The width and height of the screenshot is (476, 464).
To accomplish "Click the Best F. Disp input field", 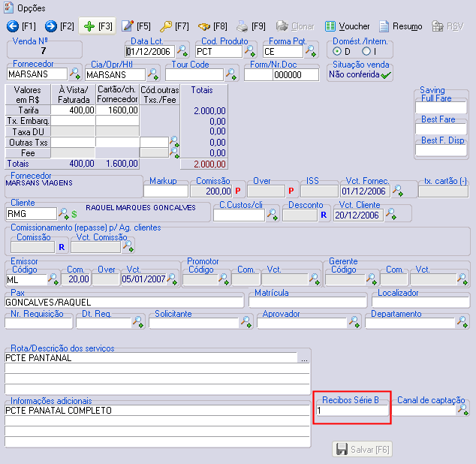I will click(441, 150).
